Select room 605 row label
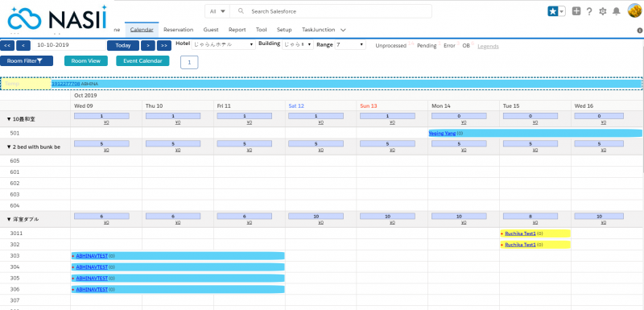This screenshot has height=310, width=644. click(x=14, y=160)
